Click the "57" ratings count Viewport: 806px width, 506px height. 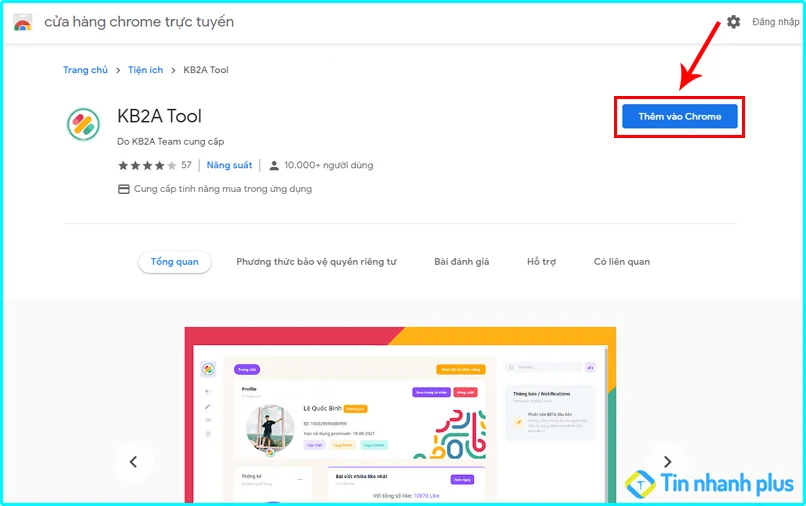(x=186, y=165)
